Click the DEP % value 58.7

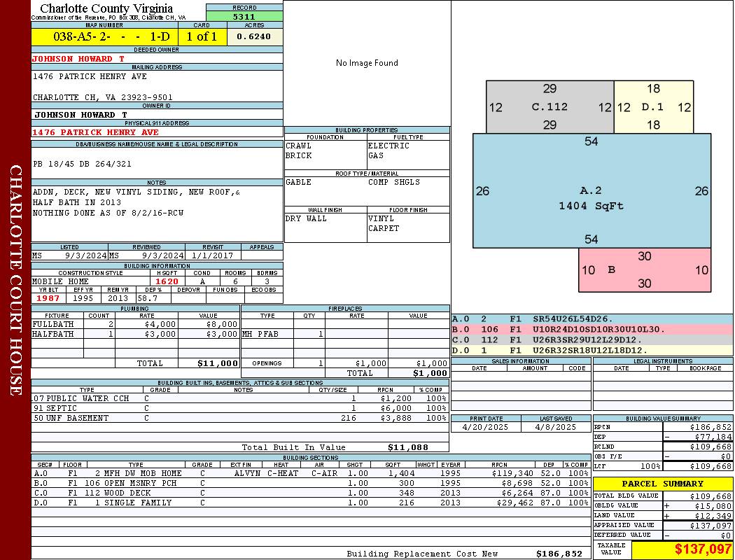point(147,298)
